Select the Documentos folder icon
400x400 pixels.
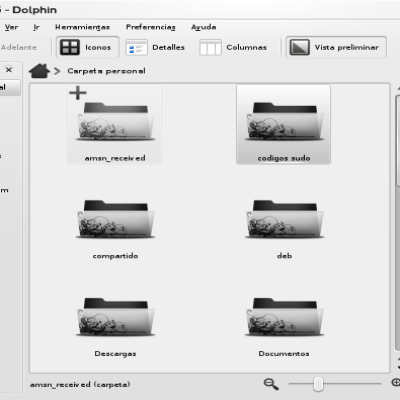click(284, 317)
